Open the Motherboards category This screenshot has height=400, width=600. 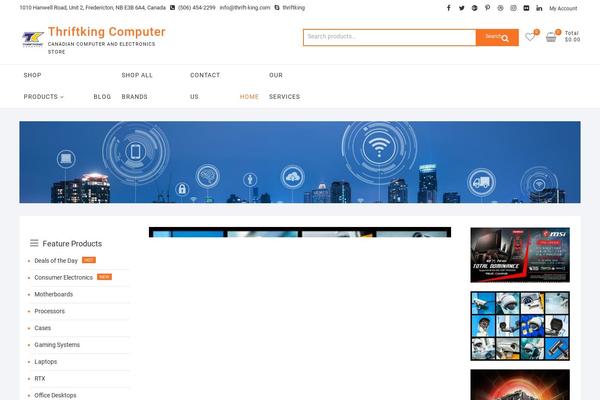[54, 294]
